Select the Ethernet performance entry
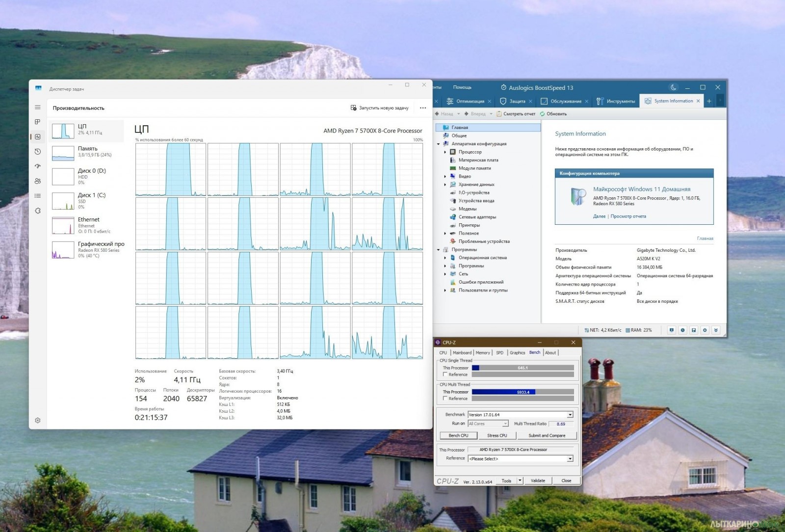The image size is (785, 532). (x=86, y=225)
